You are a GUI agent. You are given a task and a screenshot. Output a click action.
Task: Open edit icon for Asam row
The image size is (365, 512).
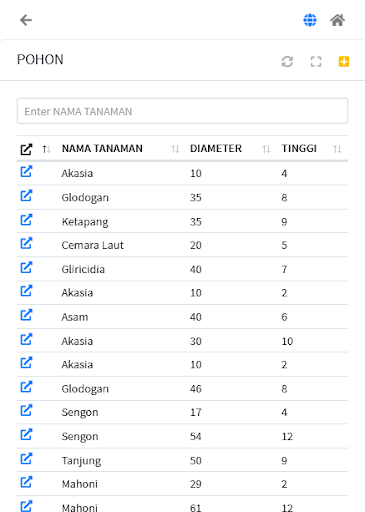coord(26,315)
